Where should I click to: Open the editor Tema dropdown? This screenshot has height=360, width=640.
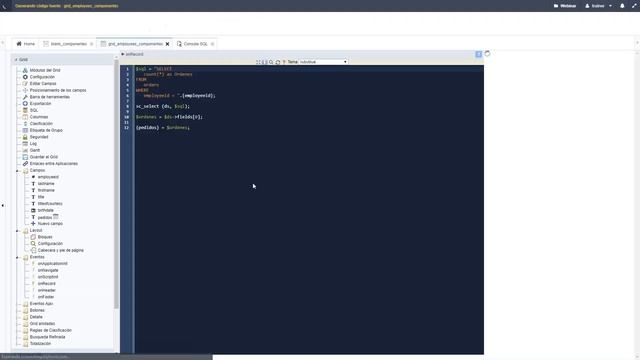point(323,62)
